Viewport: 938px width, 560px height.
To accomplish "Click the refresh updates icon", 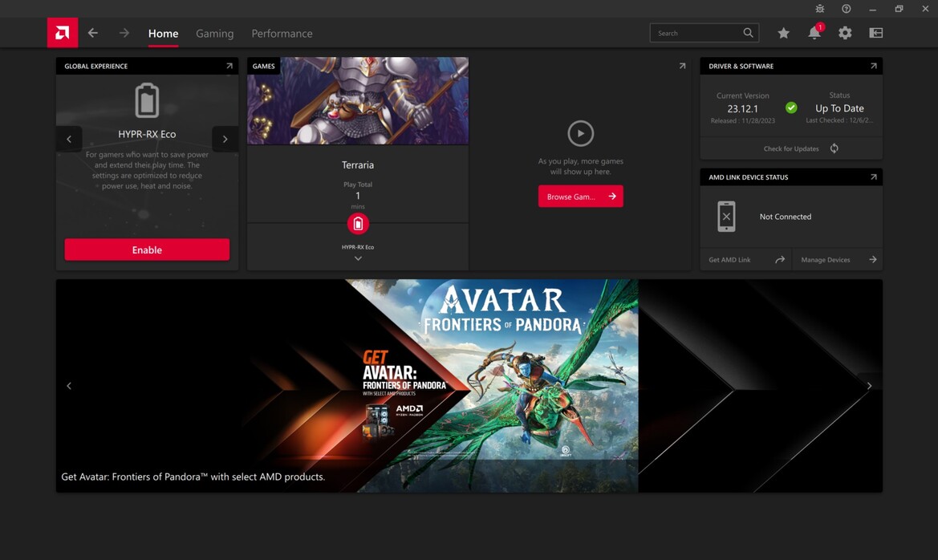I will 834,148.
